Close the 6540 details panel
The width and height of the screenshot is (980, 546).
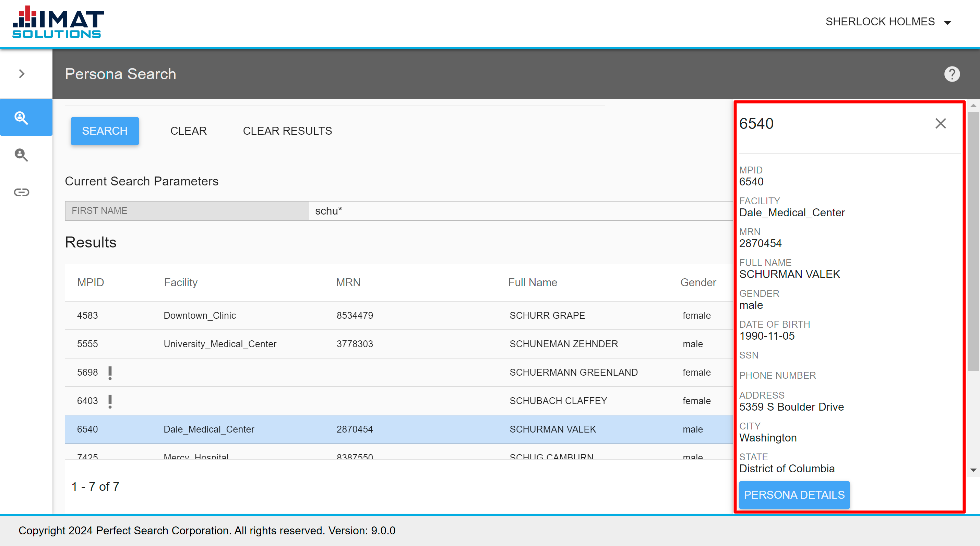click(941, 124)
